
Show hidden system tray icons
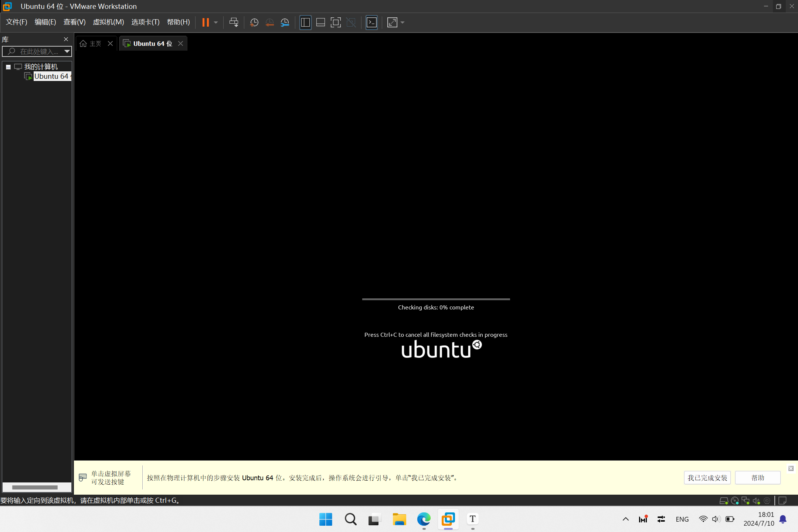(x=626, y=519)
